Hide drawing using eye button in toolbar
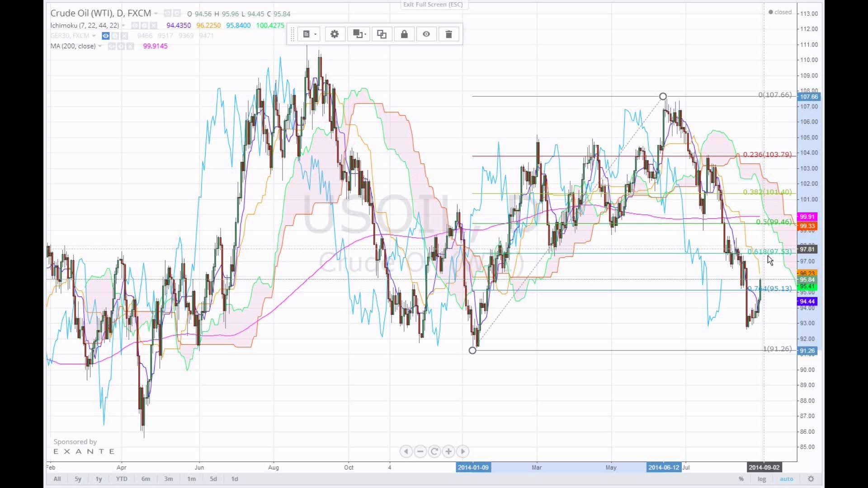 (426, 34)
